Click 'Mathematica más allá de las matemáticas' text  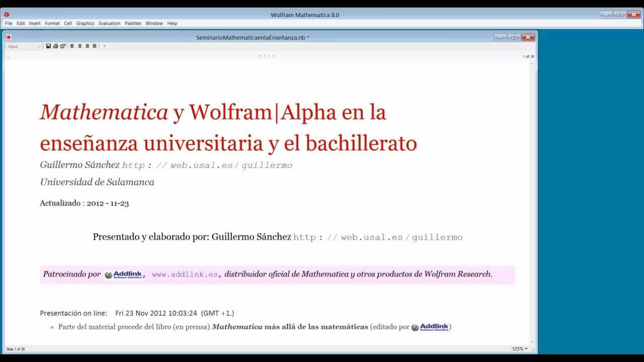(x=290, y=327)
